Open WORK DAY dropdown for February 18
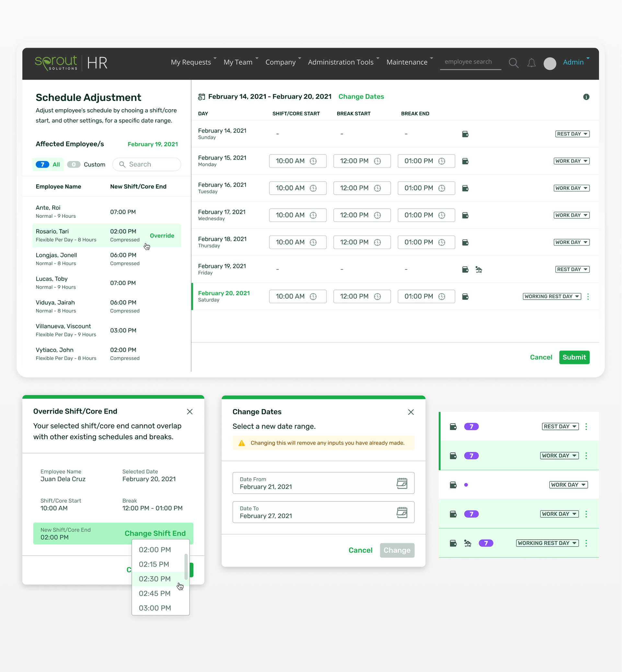The height and width of the screenshot is (672, 622). (x=571, y=242)
